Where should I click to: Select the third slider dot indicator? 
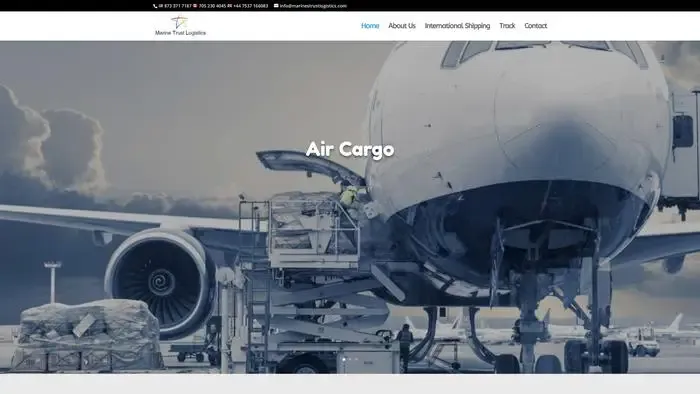click(356, 359)
